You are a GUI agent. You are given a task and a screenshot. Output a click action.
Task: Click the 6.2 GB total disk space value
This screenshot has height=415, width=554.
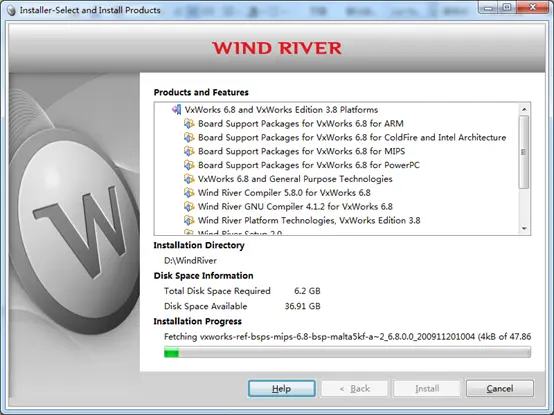coord(307,291)
